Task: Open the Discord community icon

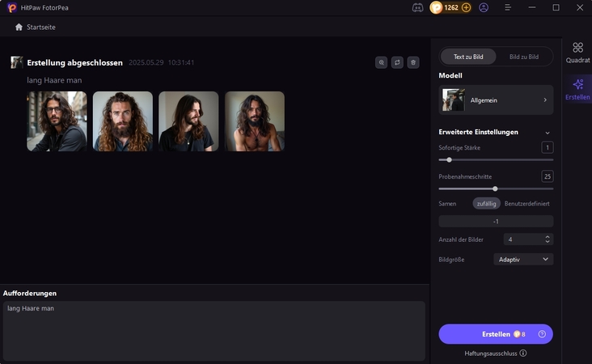Action: coord(417,7)
